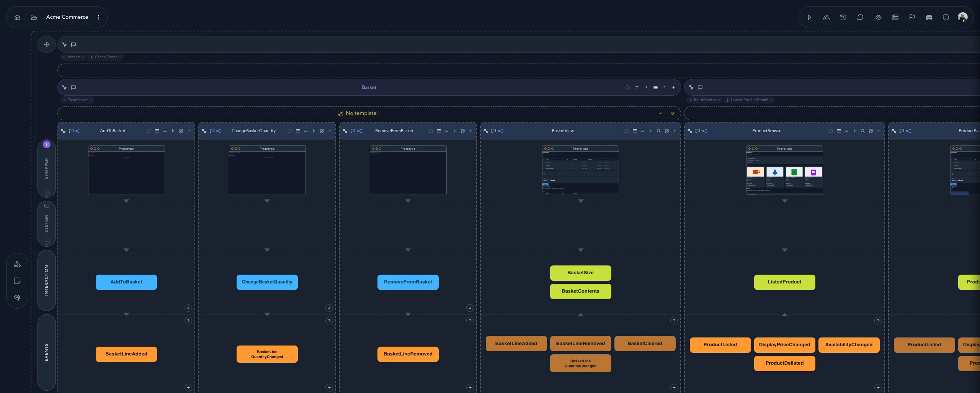980x393 pixels.
Task: Click the share icon on the AddToBasket slice
Action: tap(78, 131)
